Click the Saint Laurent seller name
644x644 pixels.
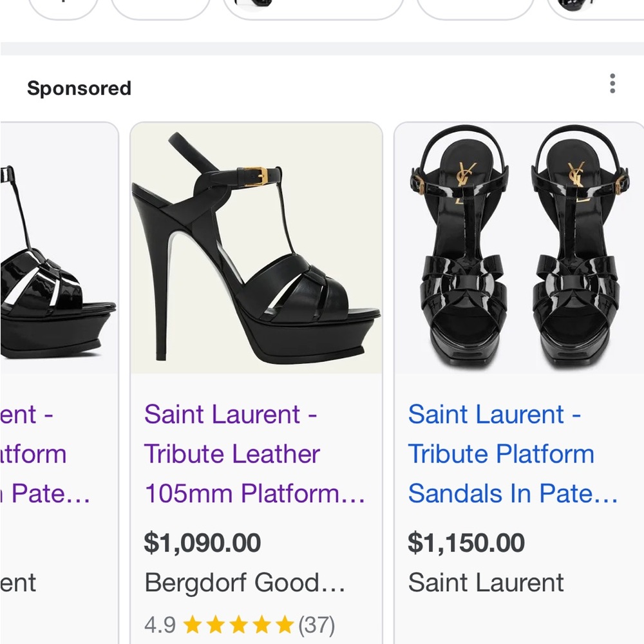[x=484, y=583]
